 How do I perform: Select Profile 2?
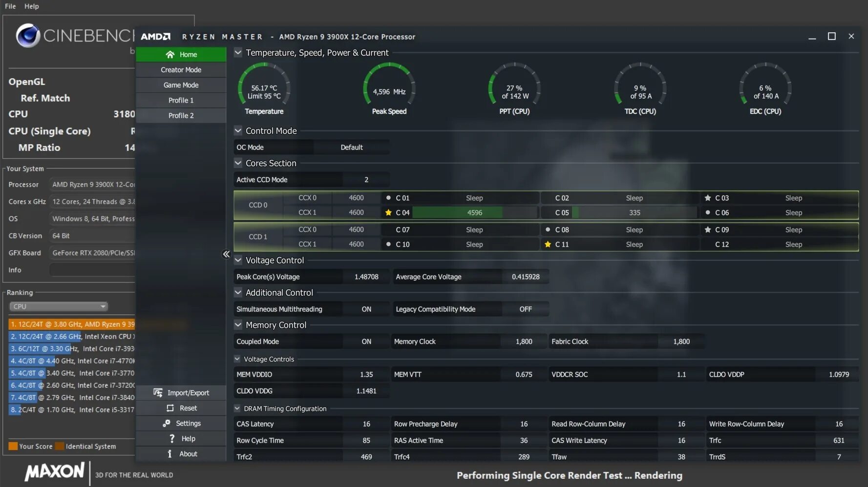(181, 115)
